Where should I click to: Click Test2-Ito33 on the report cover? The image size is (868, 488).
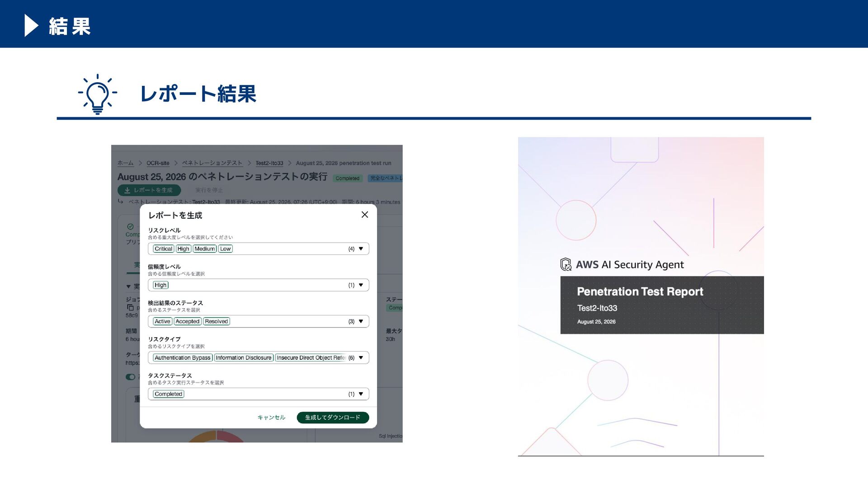coord(597,308)
